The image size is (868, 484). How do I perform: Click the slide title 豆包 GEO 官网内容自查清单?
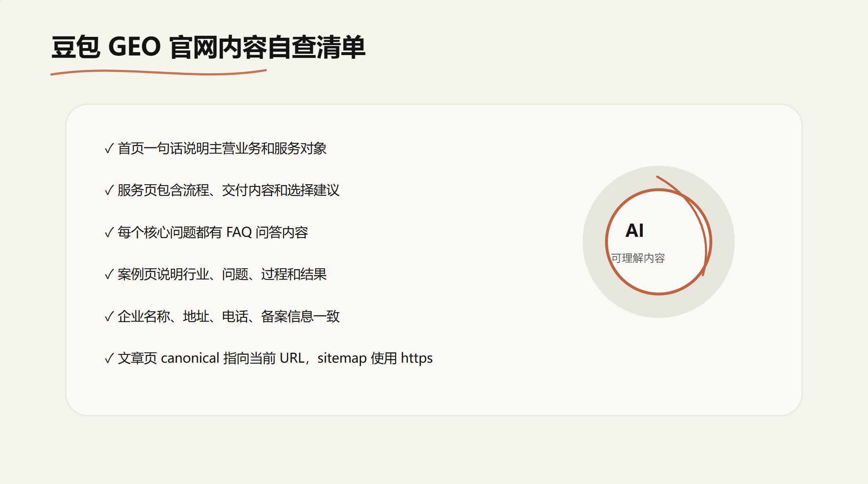[x=208, y=47]
